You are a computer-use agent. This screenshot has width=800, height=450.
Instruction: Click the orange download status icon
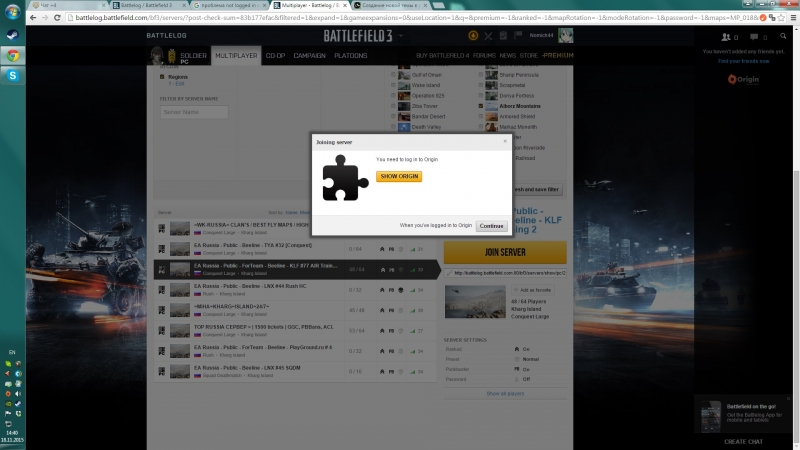click(x=473, y=35)
